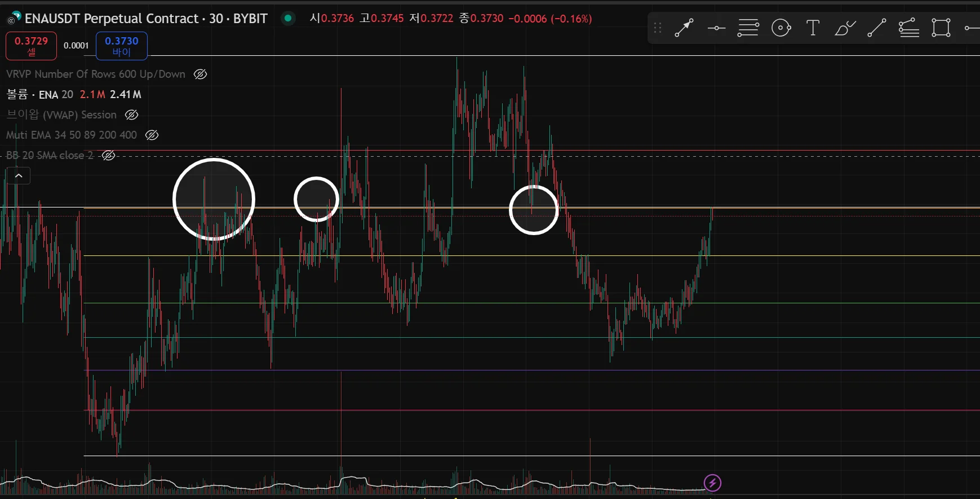Show the hidden VRVP indicator
Screen dimensions: 980x499
pyautogui.click(x=200, y=74)
